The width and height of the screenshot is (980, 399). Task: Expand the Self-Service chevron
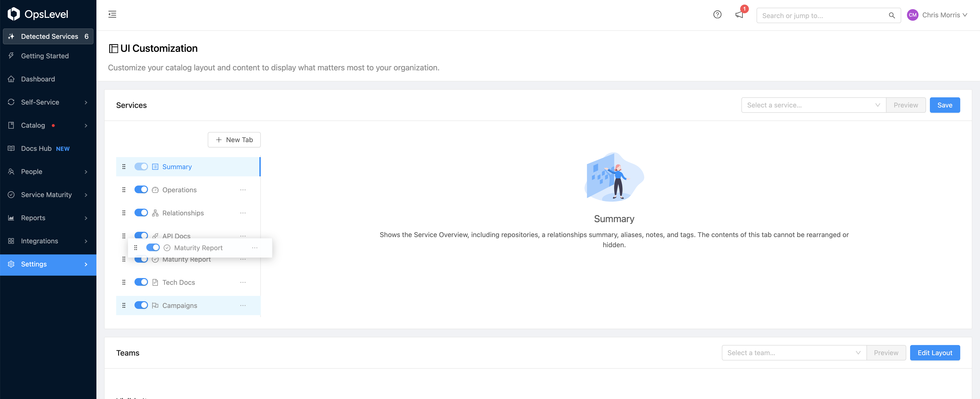(x=86, y=102)
